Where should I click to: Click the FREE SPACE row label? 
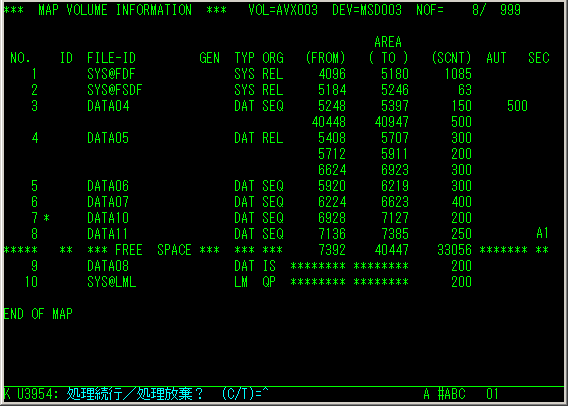(154, 250)
